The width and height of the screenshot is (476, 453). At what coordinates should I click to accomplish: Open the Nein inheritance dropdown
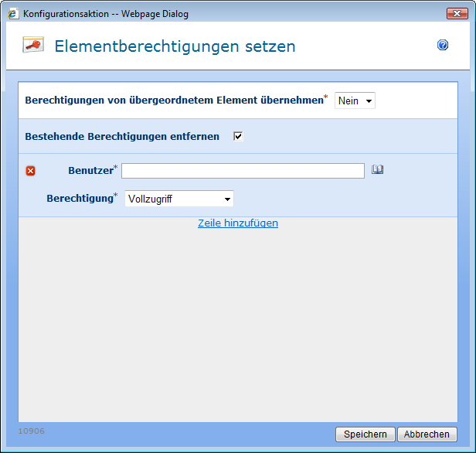pos(355,101)
